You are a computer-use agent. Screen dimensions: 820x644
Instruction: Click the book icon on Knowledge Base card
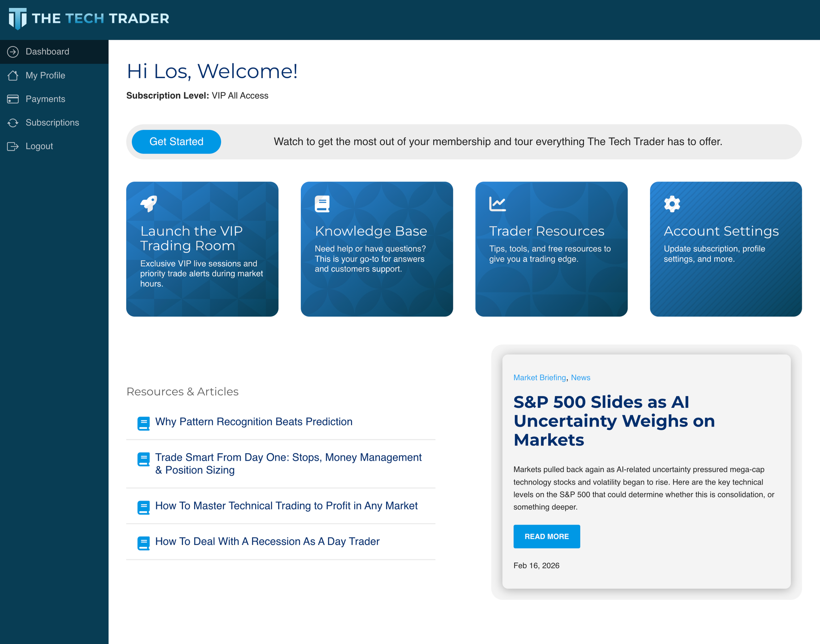[322, 204]
